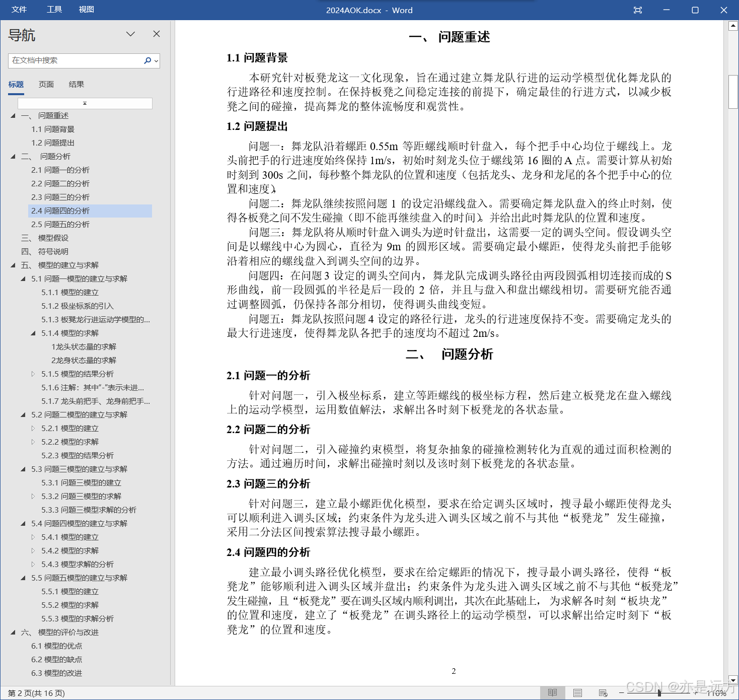Image resolution: width=739 pixels, height=700 pixels.
Task: Go to heading 6.2 模型的缺点
Action: pyautogui.click(x=56, y=660)
